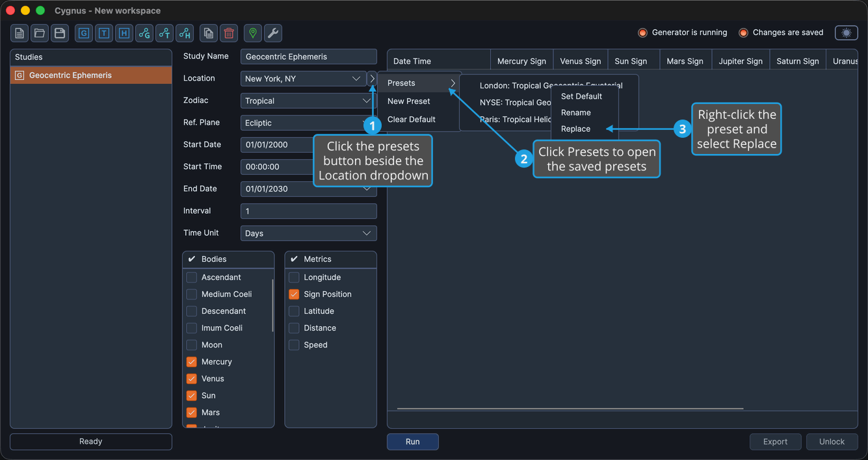This screenshot has height=460, width=868.
Task: Click the Unlock button
Action: click(x=832, y=442)
